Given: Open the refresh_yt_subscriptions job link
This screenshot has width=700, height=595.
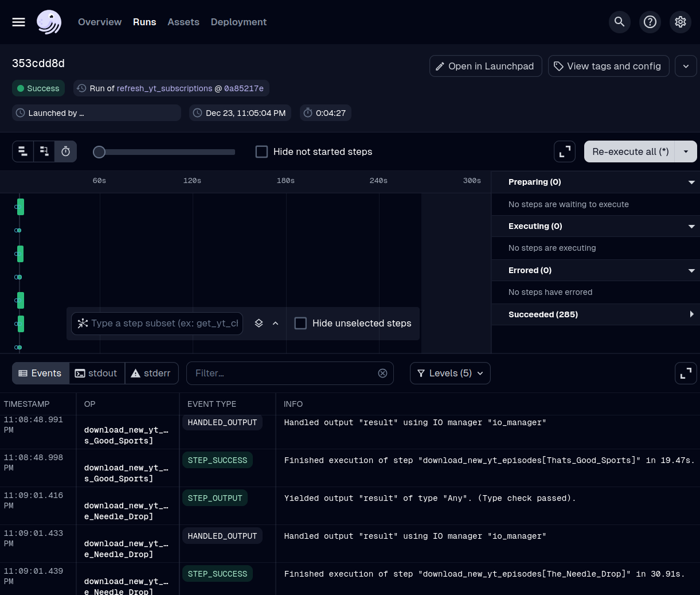Looking at the screenshot, I should (x=165, y=88).
